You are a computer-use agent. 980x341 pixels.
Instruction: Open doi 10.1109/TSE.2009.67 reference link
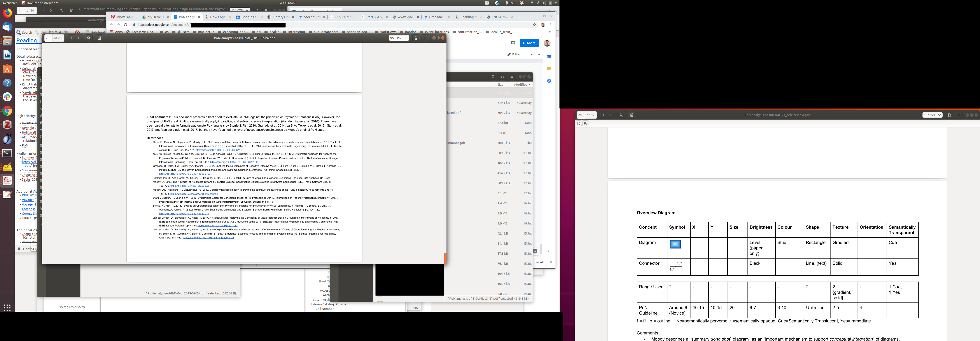click(190, 186)
